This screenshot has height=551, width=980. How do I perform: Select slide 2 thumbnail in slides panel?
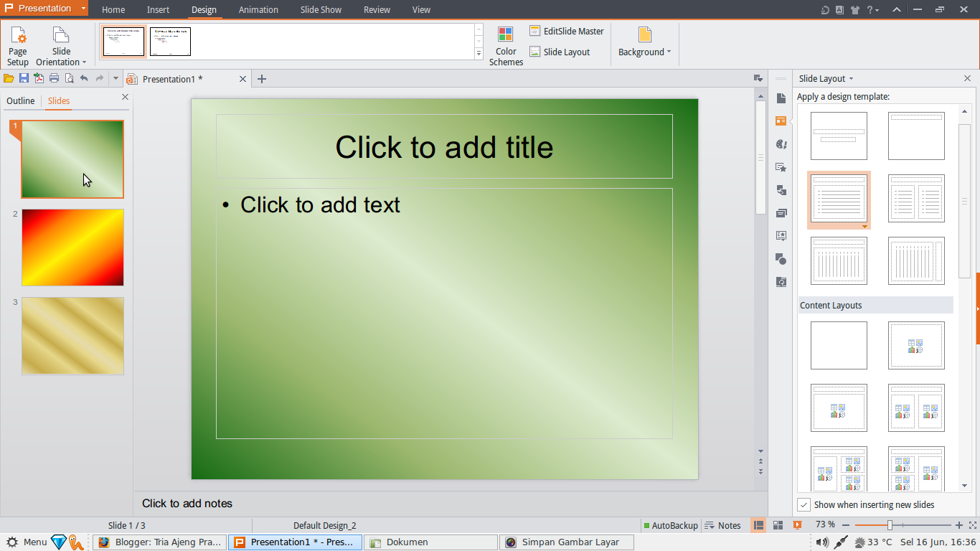coord(72,247)
